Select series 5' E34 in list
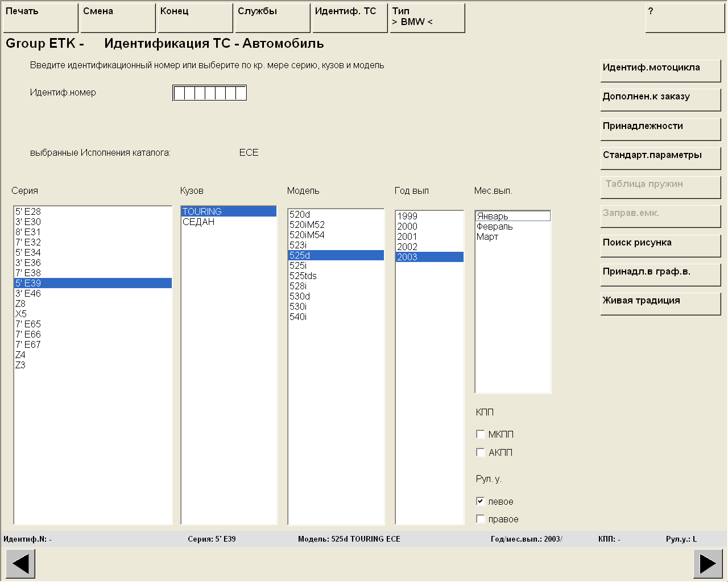The width and height of the screenshot is (728, 582). point(93,252)
